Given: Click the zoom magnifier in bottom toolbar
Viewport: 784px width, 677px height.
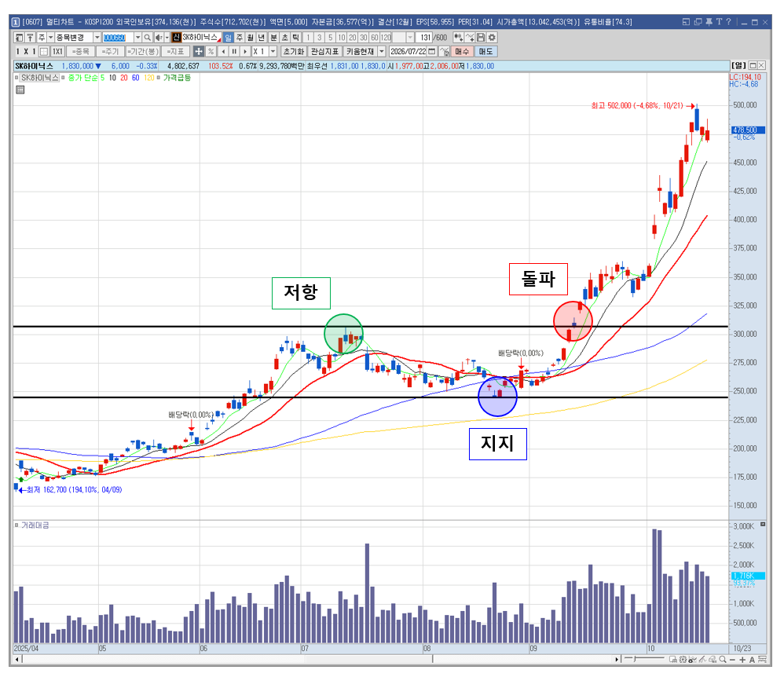Looking at the screenshot, I should click(x=723, y=660).
